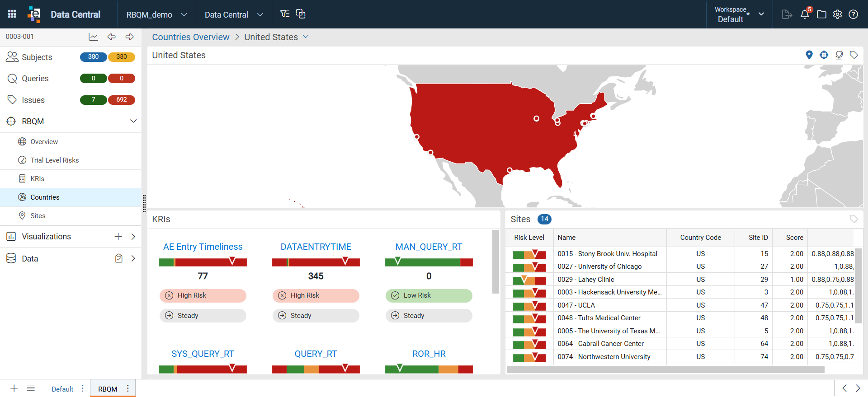Click Steady badge under DATAENTRYTIME
The image size is (868, 397).
tap(316, 316)
